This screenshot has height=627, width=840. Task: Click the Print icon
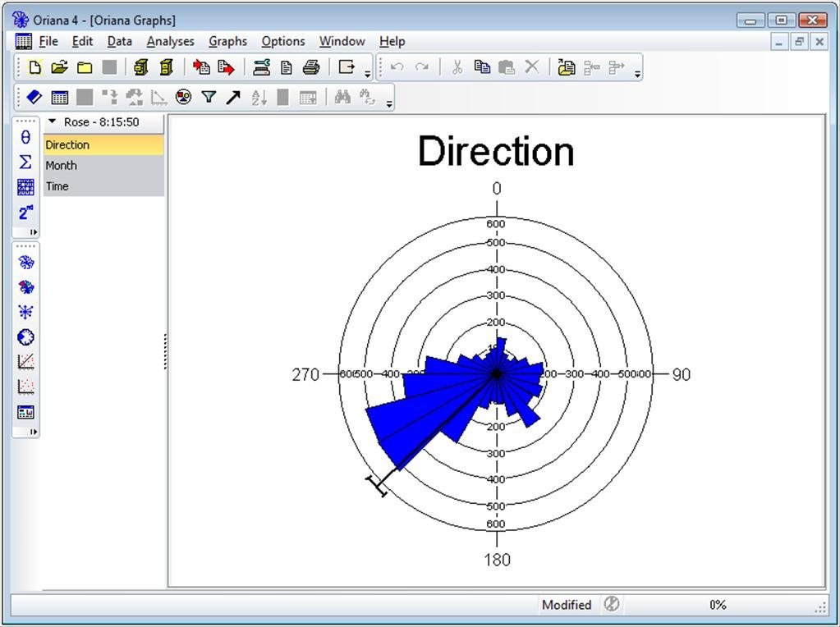[x=311, y=67]
